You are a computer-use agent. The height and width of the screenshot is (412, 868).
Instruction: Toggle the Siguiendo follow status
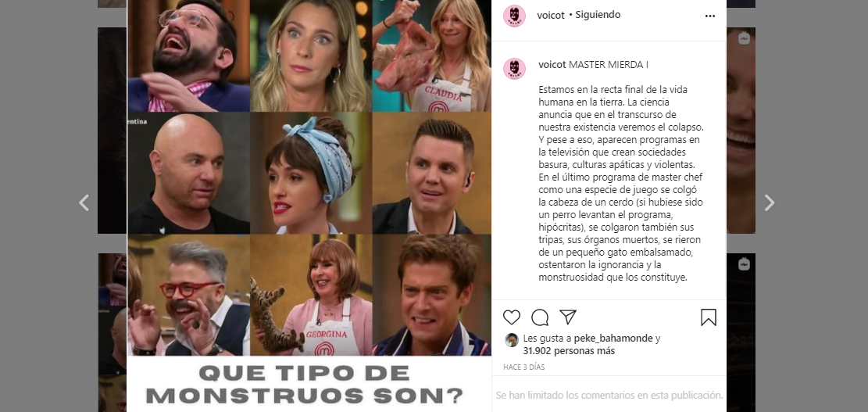tap(598, 15)
